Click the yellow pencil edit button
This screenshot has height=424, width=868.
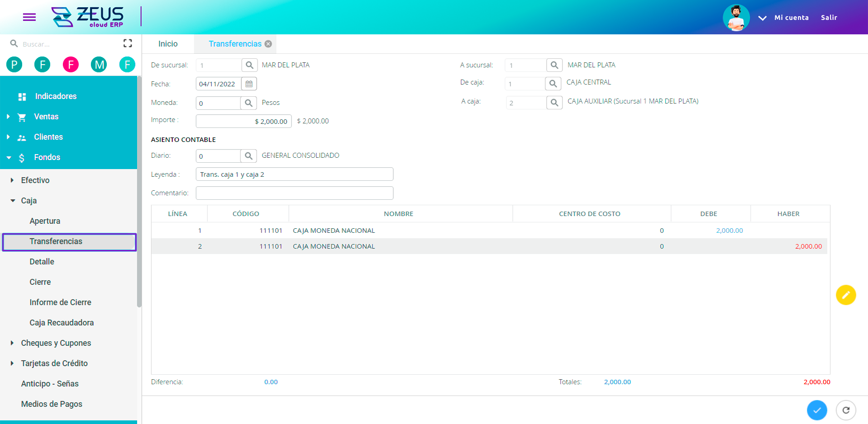click(x=846, y=295)
